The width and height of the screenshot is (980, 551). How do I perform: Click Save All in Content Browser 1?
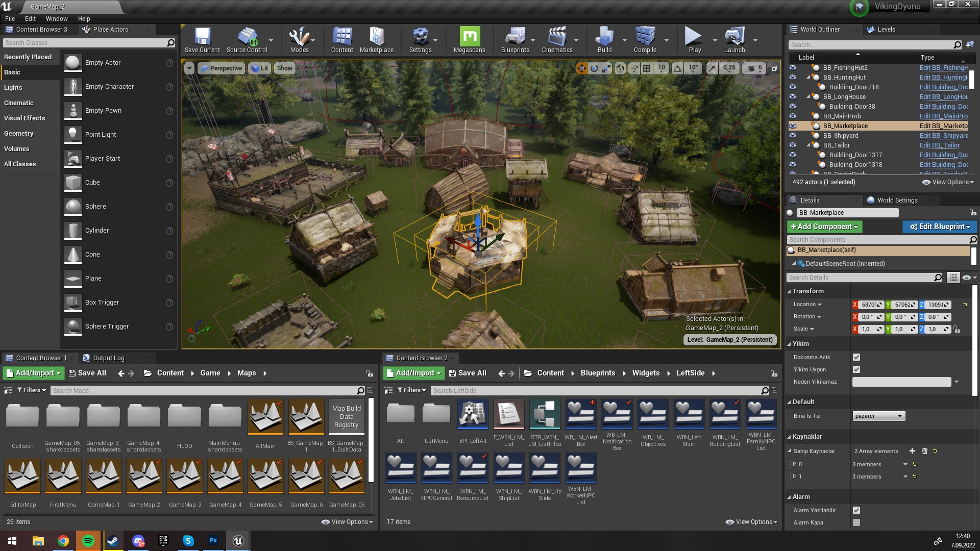(x=87, y=373)
